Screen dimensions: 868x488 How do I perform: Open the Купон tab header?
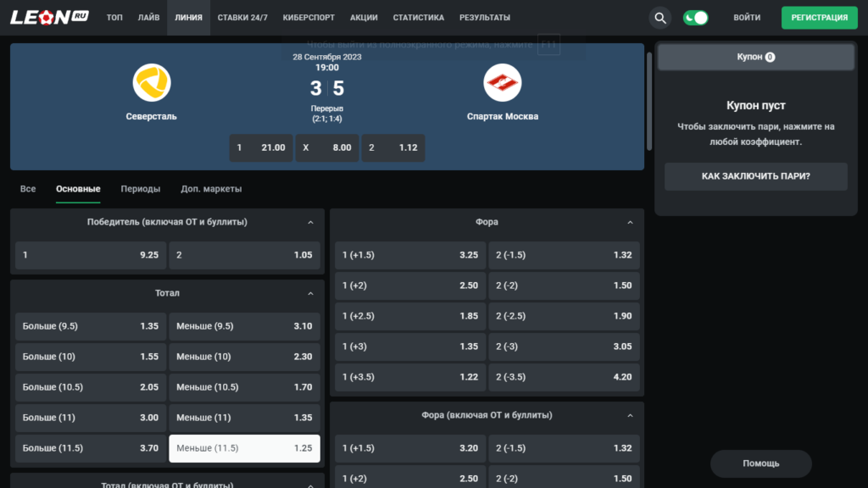pyautogui.click(x=755, y=57)
